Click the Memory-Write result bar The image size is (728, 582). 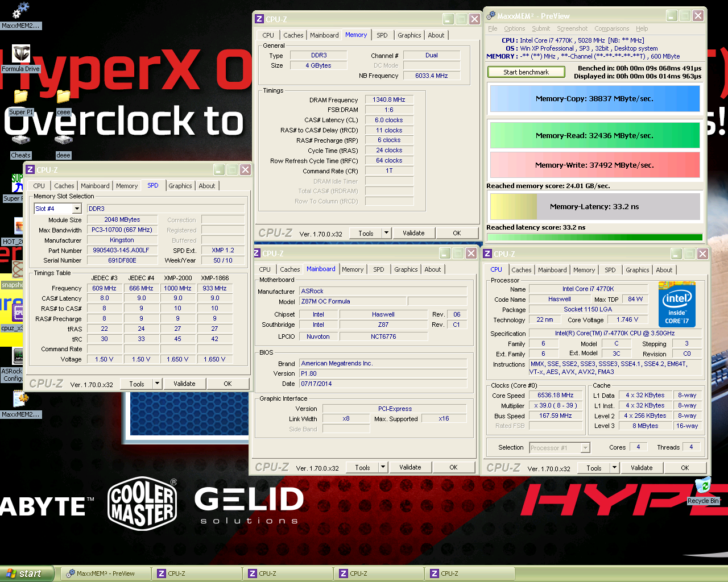pos(595,165)
